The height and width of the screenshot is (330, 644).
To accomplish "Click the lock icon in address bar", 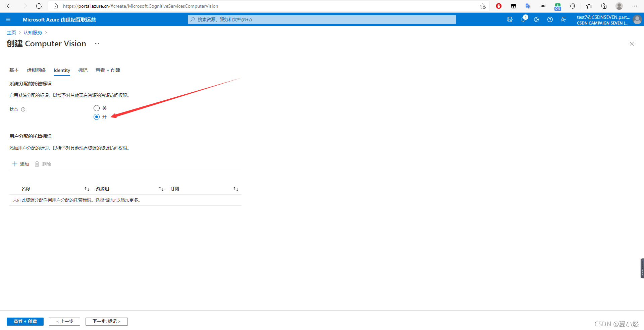I will point(56,6).
